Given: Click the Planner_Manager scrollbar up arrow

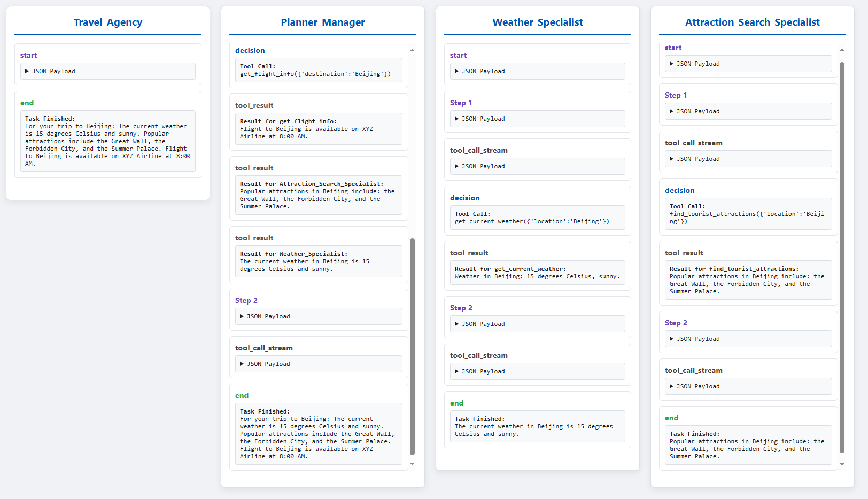Looking at the screenshot, I should 412,50.
